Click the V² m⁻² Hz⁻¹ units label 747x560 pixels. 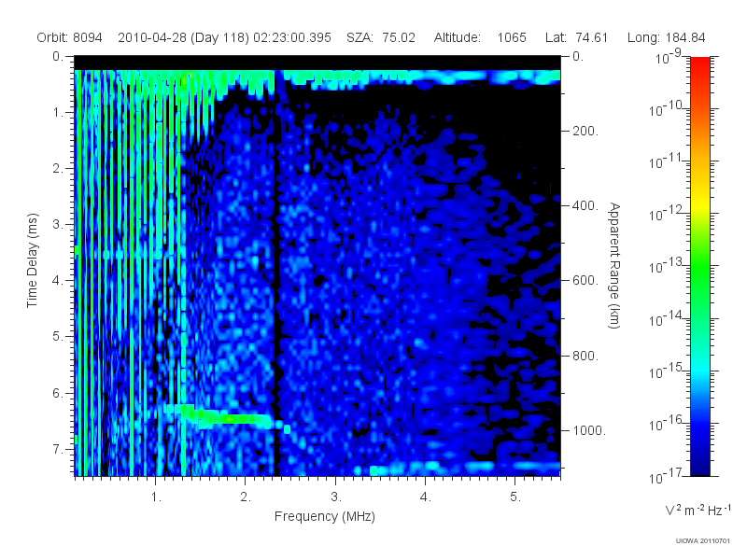tap(698, 510)
